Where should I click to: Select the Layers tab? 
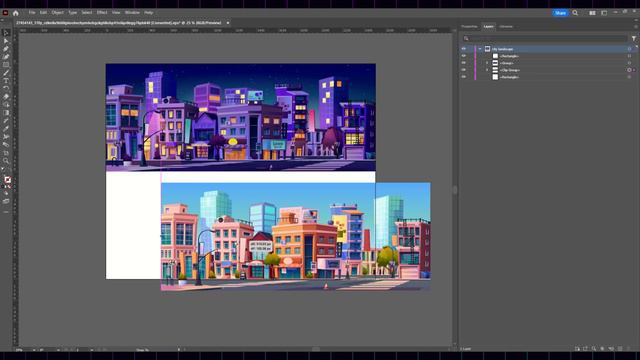pos(488,27)
